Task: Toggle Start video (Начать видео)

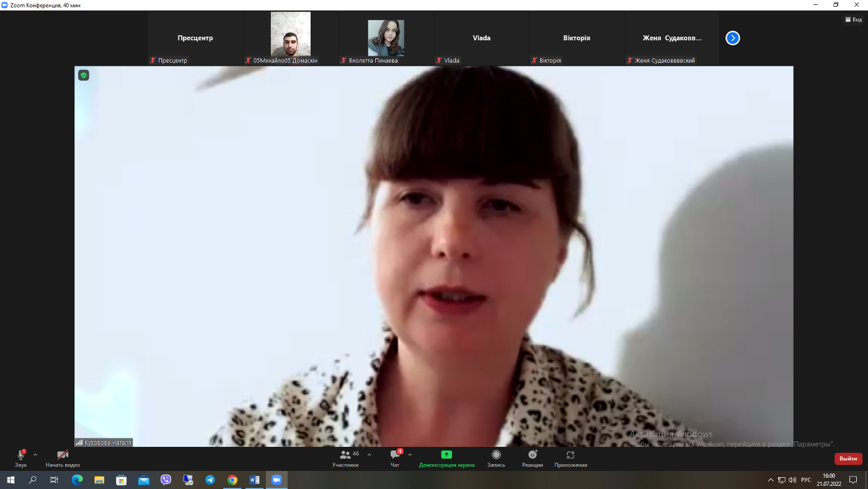Action: pyautogui.click(x=63, y=455)
